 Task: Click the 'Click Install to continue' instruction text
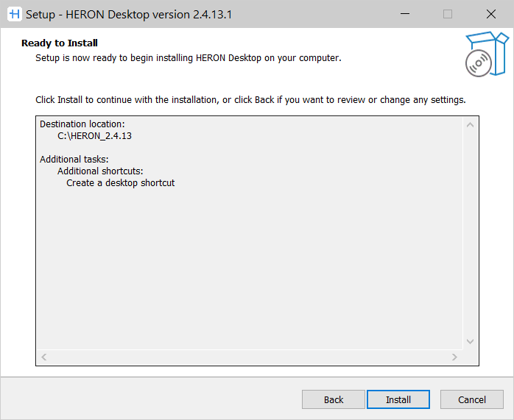[250, 99]
